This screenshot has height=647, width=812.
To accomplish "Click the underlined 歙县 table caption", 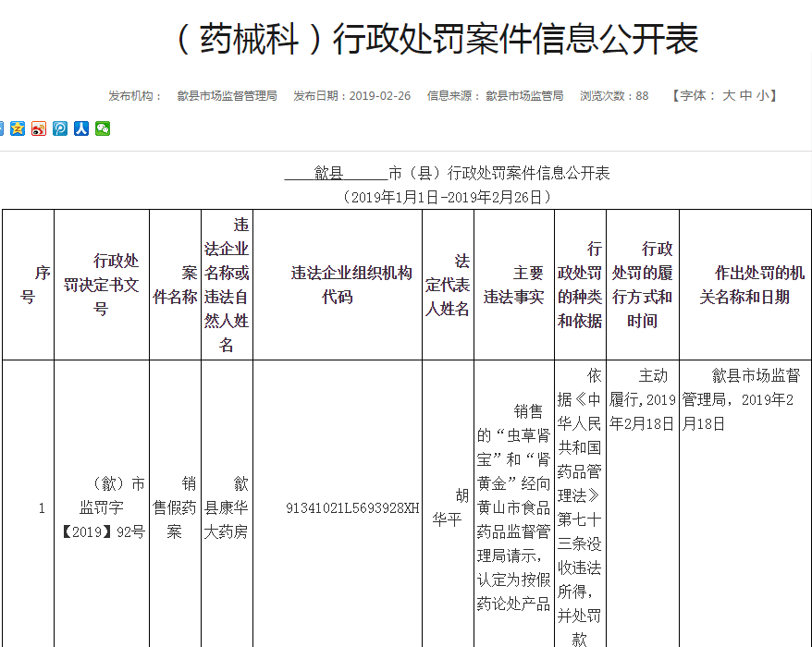I will coord(328,173).
